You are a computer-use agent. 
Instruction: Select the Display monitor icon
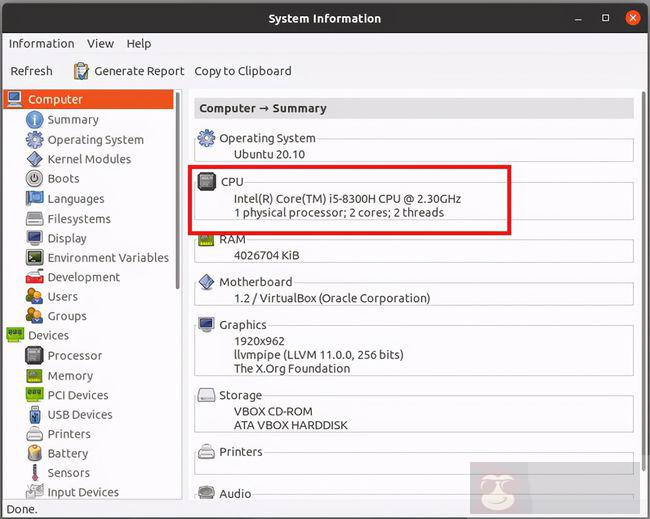coord(34,238)
